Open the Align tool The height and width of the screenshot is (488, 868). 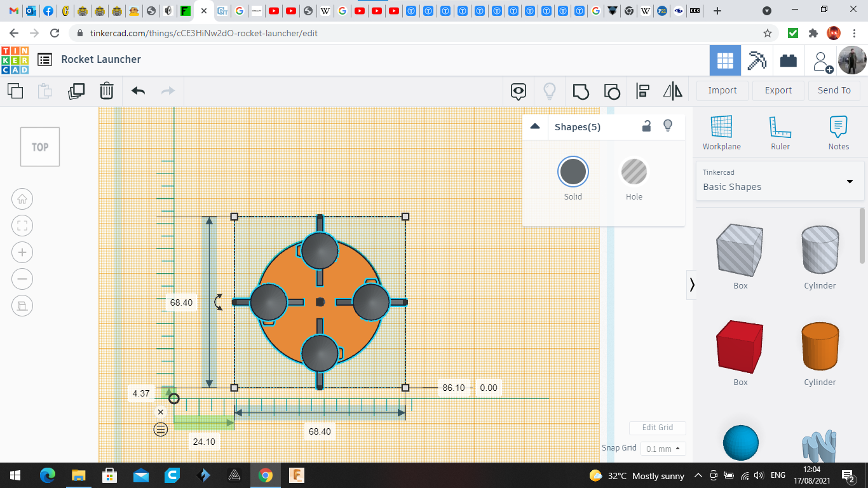tap(642, 91)
